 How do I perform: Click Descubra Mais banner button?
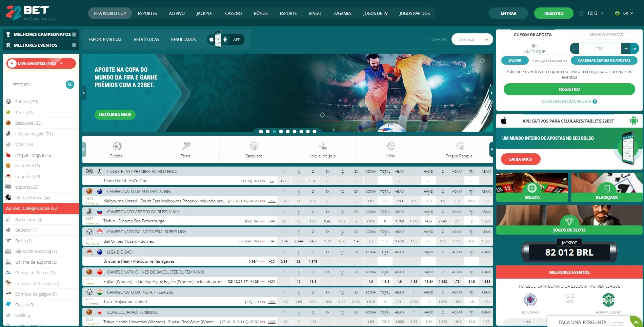(x=115, y=115)
